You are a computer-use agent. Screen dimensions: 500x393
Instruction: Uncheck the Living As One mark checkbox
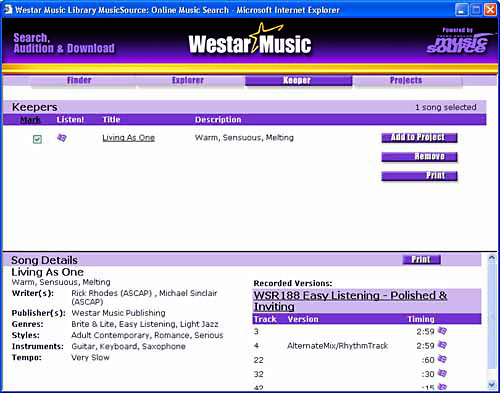pos(37,139)
